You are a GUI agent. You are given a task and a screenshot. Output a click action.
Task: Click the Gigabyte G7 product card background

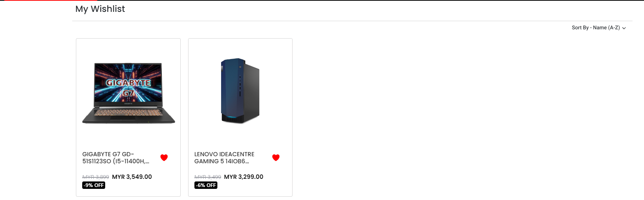[128, 137]
